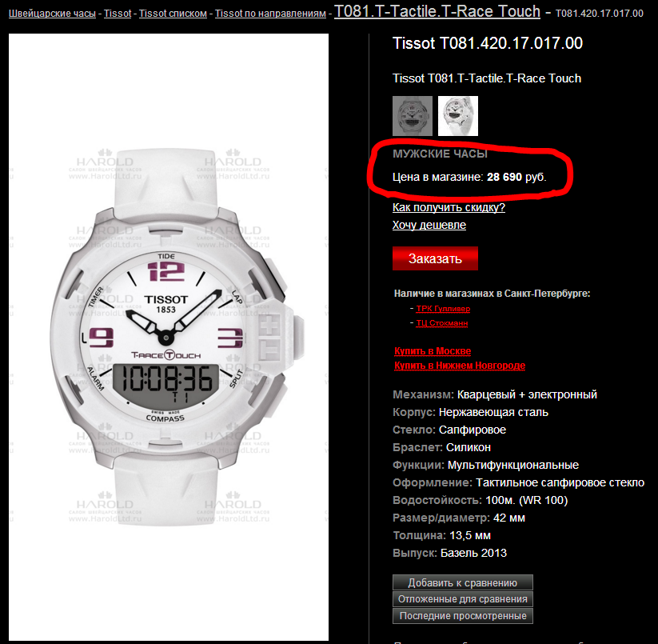
Task: Open T081.T-Tactile.T-Race Touch collection link
Action: coord(437,11)
